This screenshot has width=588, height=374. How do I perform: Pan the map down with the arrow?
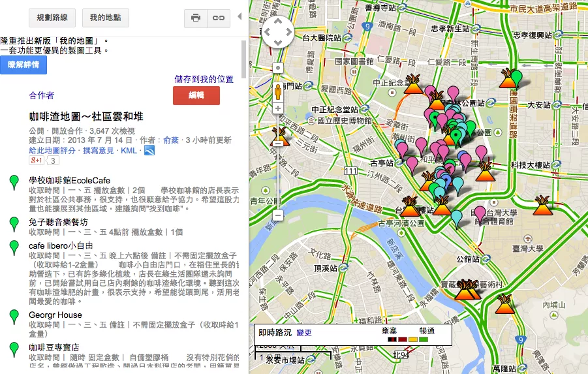point(278,42)
